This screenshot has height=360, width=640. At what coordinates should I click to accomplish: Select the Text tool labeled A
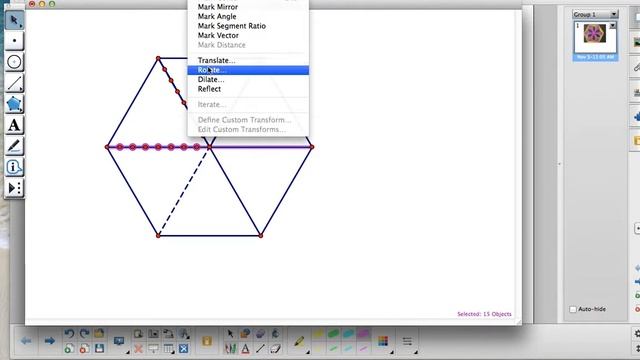pyautogui.click(x=14, y=125)
